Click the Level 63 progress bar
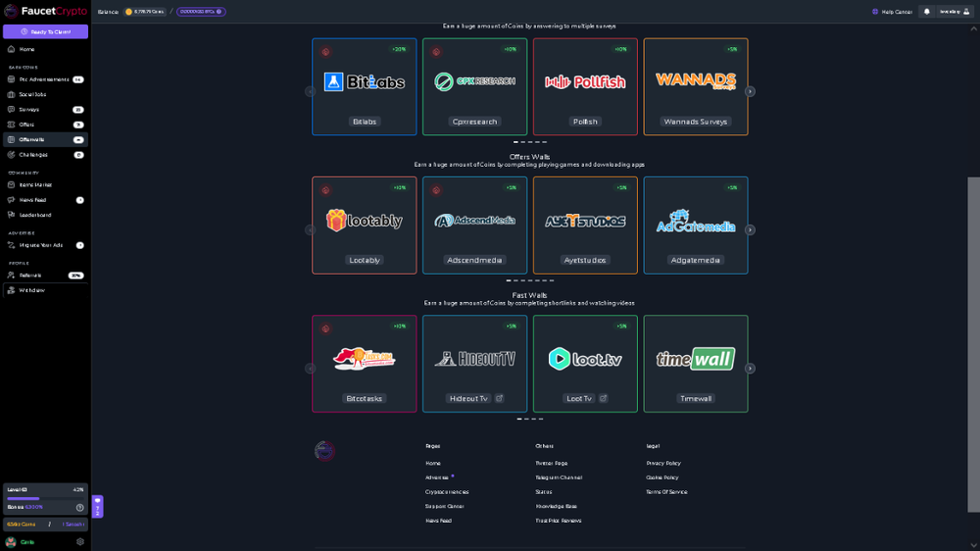 click(45, 498)
